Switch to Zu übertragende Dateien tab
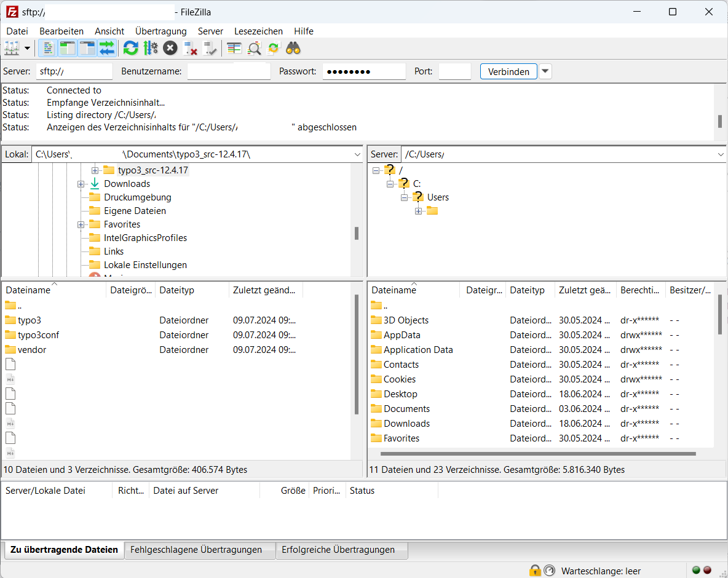Image resolution: width=728 pixels, height=578 pixels. pyautogui.click(x=64, y=550)
